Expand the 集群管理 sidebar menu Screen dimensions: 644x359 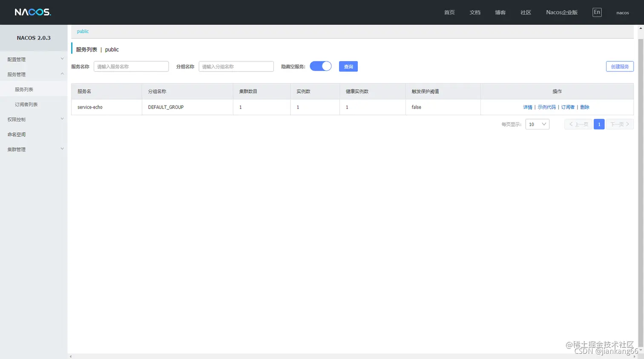[x=34, y=149]
